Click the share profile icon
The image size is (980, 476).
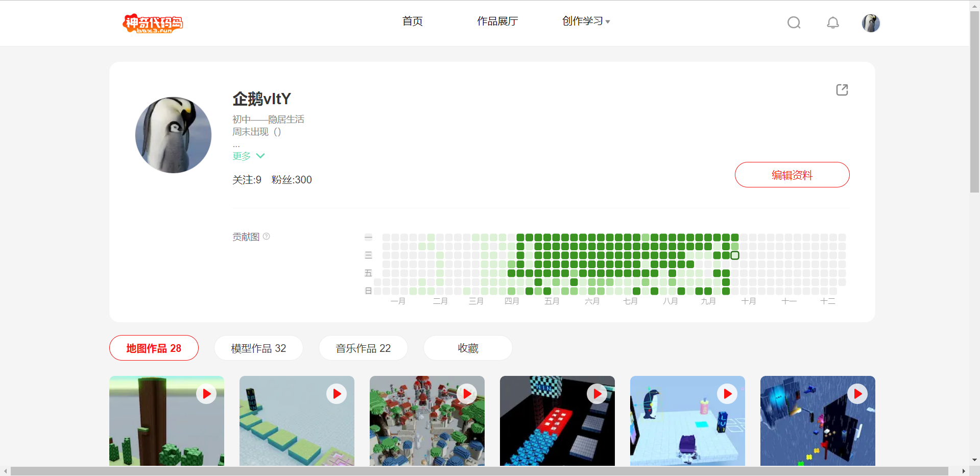[842, 90]
